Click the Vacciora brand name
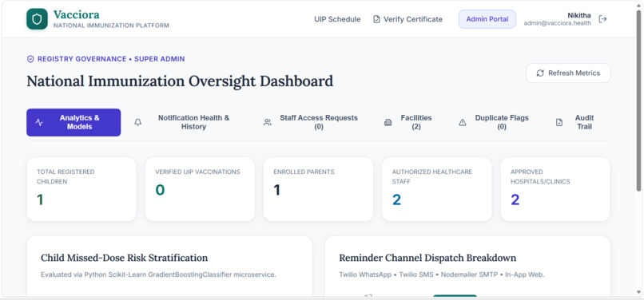 (77, 15)
